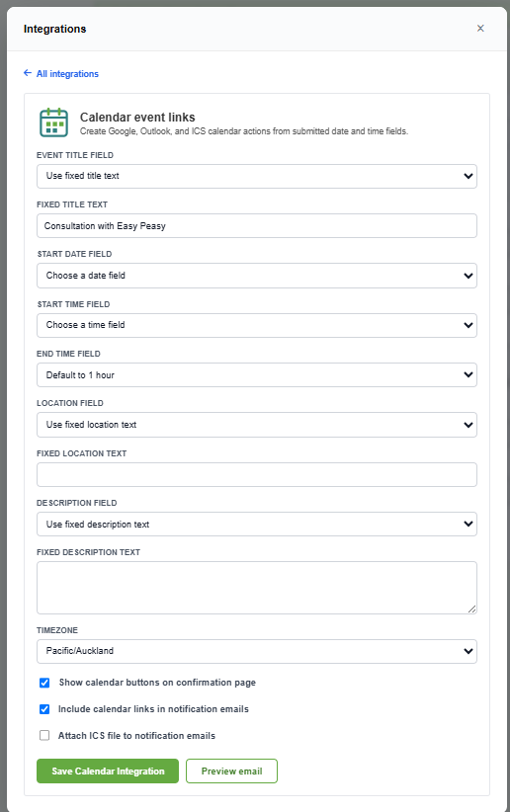
Task: Click Save Calendar Integration button
Action: 108,771
